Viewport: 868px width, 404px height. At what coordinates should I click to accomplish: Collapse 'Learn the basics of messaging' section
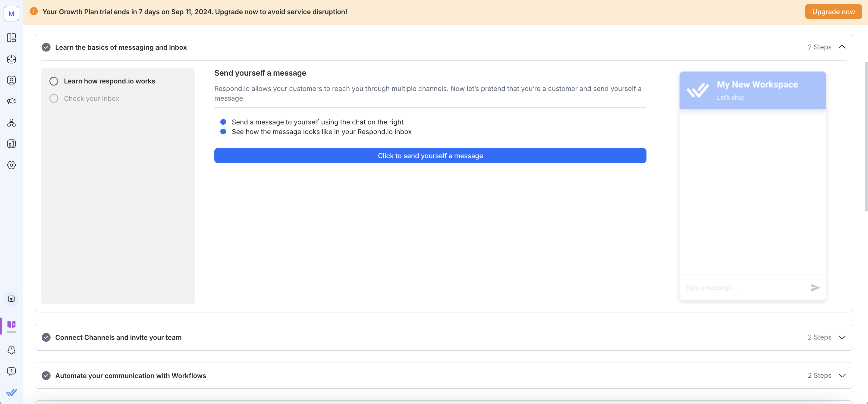click(842, 47)
